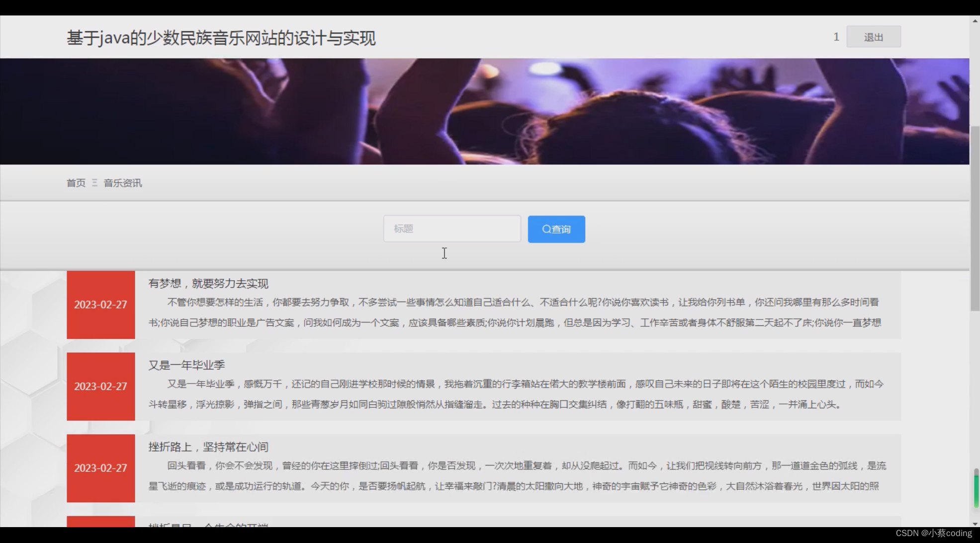The height and width of the screenshot is (543, 980).
Task: Click date tile of 有梦想，就要努力去实现
Action: tap(100, 305)
